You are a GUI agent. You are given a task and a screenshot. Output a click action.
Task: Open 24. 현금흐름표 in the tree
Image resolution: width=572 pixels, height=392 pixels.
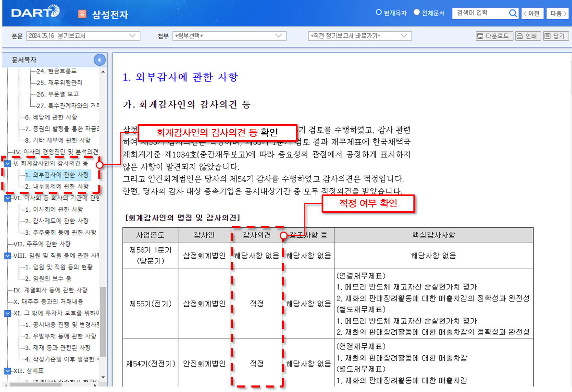[x=57, y=71]
